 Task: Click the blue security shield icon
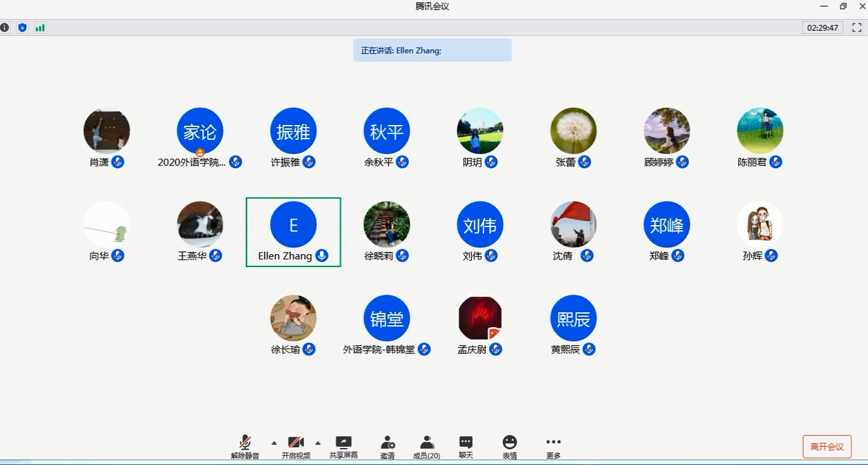(22, 28)
